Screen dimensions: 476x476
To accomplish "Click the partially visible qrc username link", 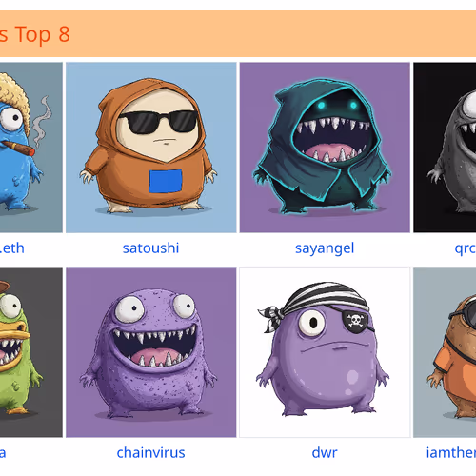I will pyautogui.click(x=466, y=248).
